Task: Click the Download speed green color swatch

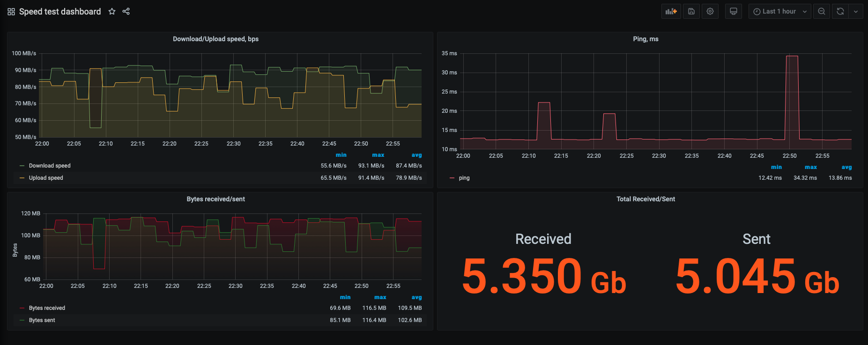Action: [x=22, y=166]
